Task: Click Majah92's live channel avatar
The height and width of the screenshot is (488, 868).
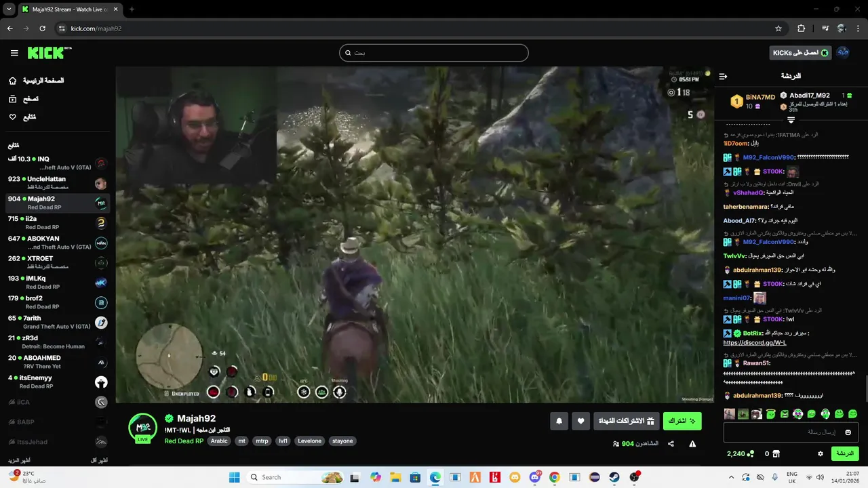Action: (x=143, y=428)
